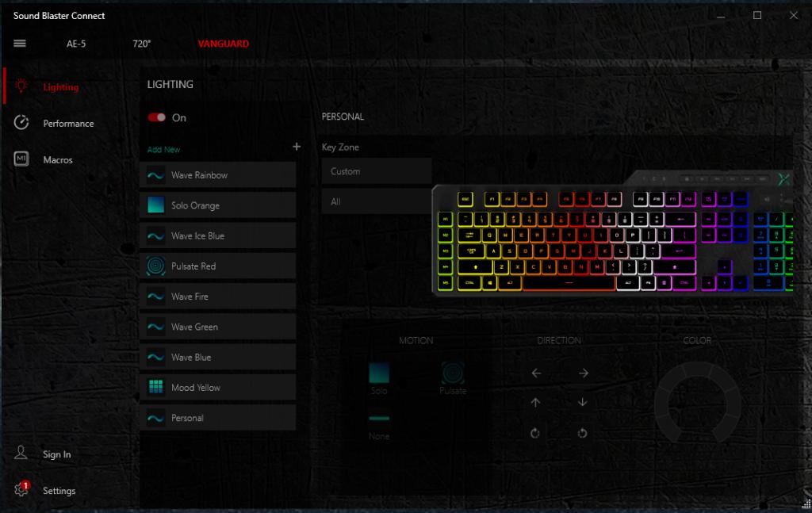This screenshot has height=513, width=812.
Task: Choose the up arrow direction
Action: click(x=536, y=402)
